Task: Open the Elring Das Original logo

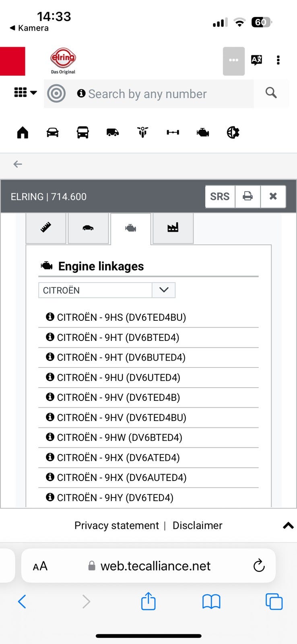Action: pyautogui.click(x=63, y=61)
